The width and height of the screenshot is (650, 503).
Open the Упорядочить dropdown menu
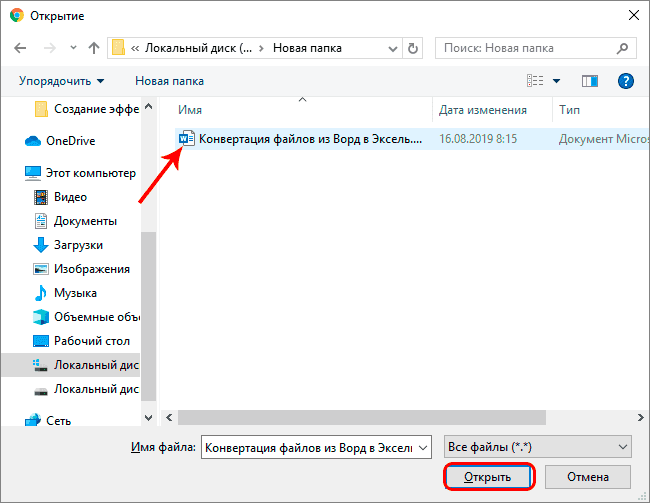[61, 80]
